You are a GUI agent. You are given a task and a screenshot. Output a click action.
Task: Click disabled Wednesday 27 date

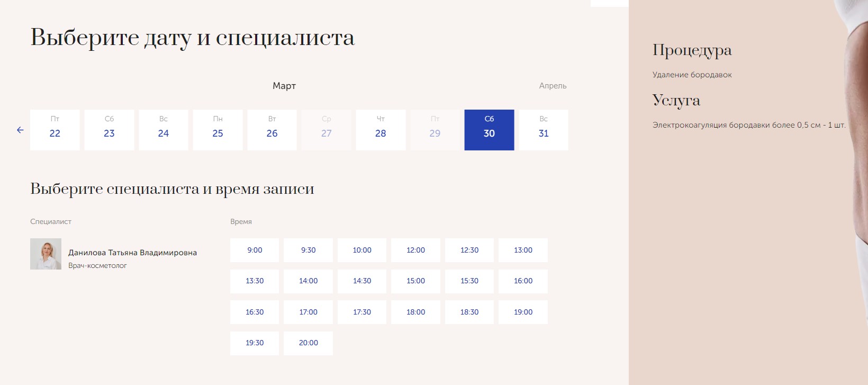click(x=327, y=130)
